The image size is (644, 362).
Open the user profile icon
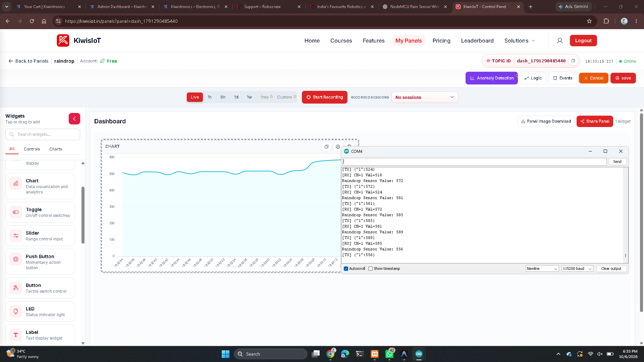pos(560,41)
